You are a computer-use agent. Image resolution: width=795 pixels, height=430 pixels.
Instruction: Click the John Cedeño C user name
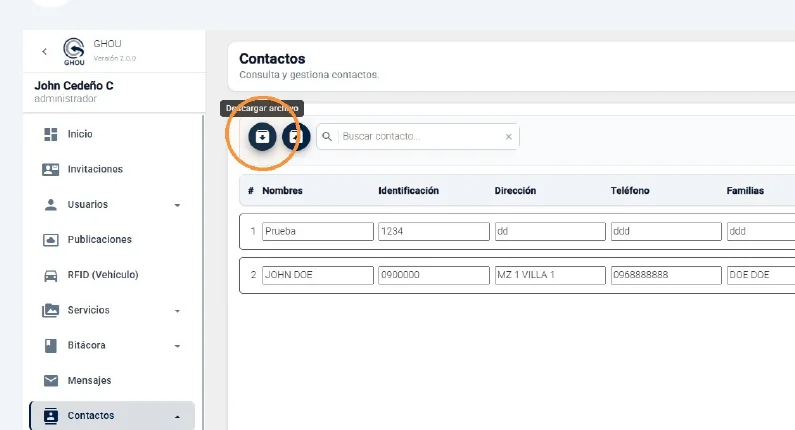[x=74, y=86]
